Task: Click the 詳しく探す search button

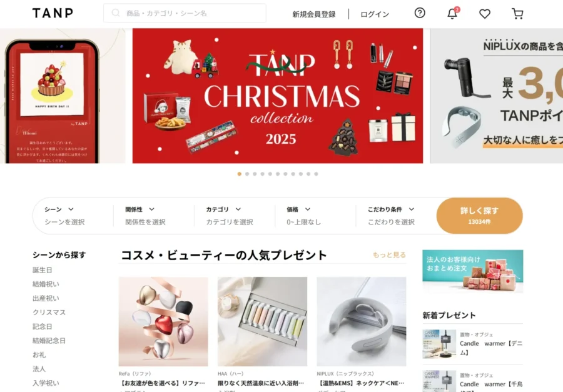Action: (480, 216)
